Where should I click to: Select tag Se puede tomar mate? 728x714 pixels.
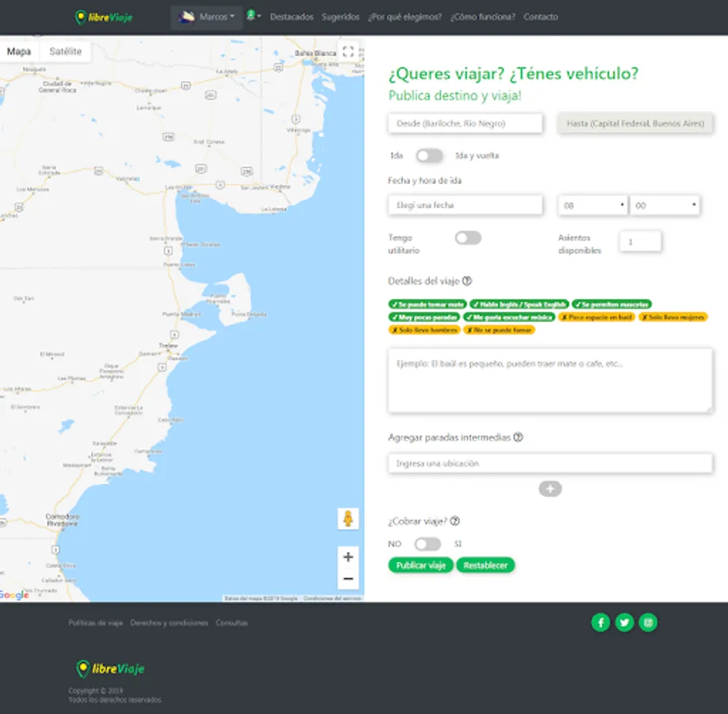[x=427, y=305]
